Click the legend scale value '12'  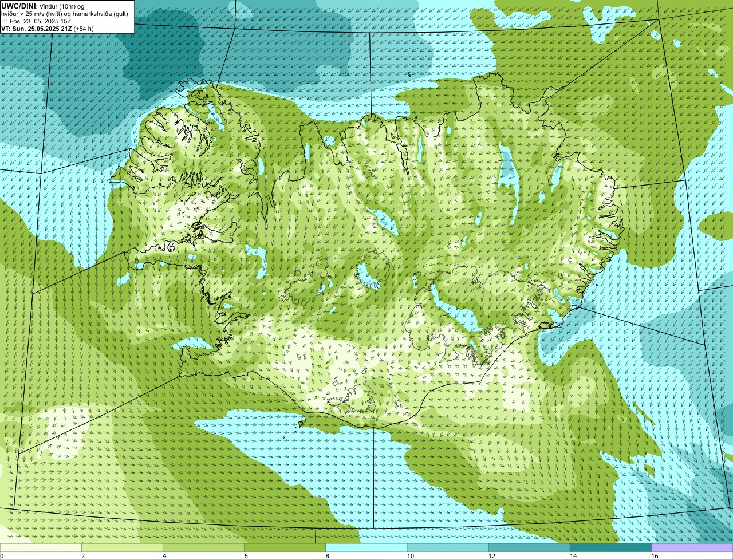(491, 556)
